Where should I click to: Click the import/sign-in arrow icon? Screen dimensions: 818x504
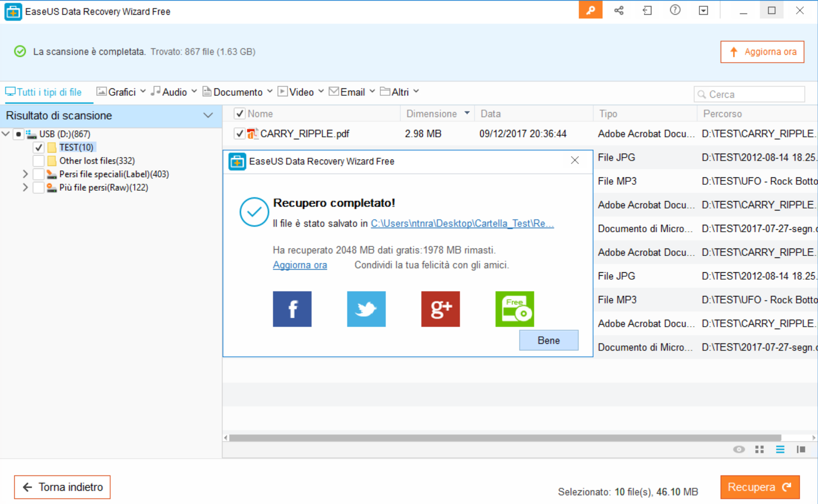point(647,10)
